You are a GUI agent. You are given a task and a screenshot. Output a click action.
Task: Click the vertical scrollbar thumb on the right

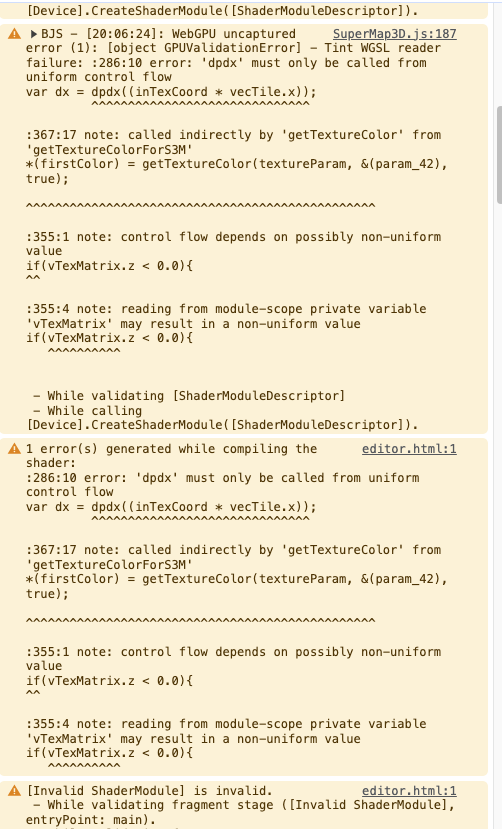point(499,154)
